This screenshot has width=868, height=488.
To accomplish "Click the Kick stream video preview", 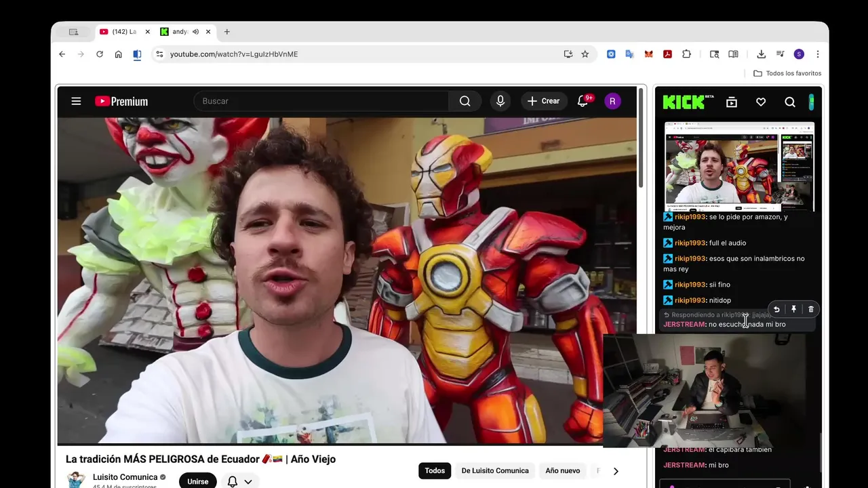I will pos(739,166).
